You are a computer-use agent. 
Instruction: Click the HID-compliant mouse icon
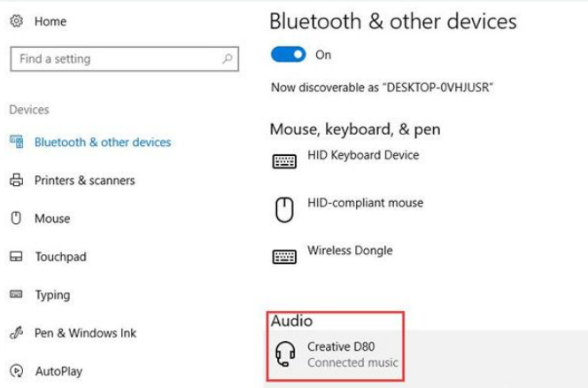coord(284,209)
